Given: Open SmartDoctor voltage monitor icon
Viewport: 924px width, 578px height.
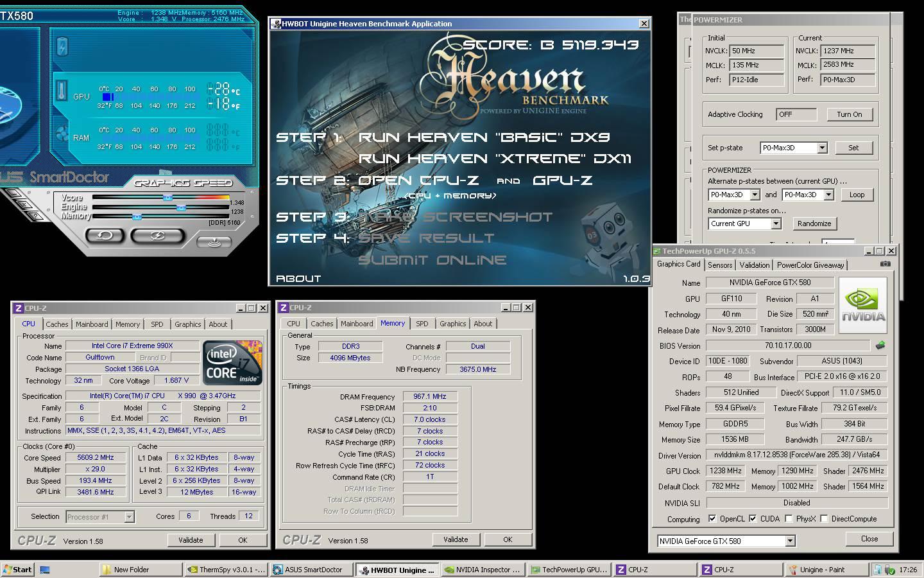Looking at the screenshot, I should click(x=62, y=46).
